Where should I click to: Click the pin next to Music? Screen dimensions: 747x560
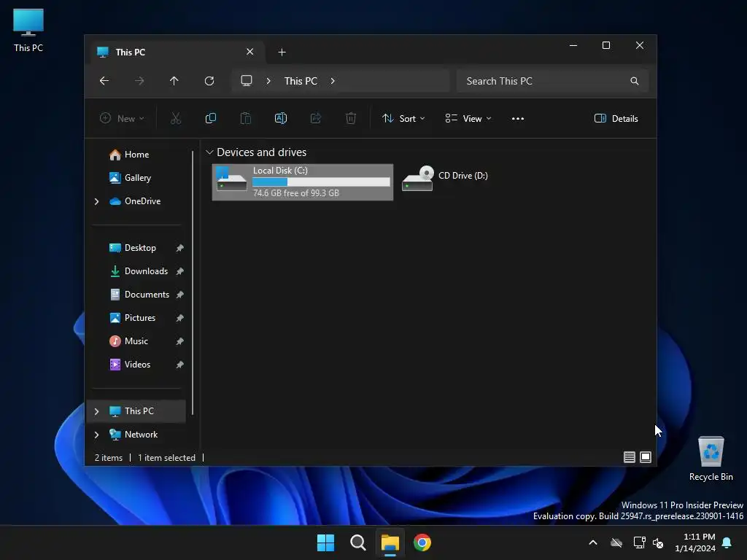click(179, 341)
